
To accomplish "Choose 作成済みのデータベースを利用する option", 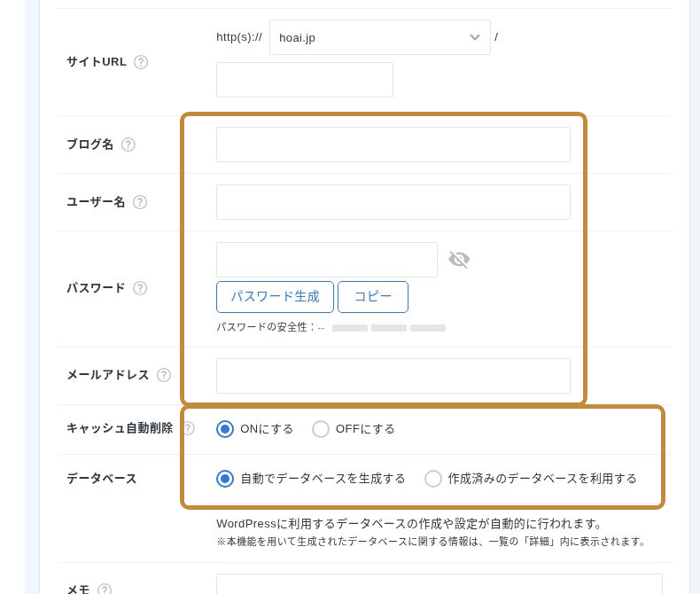I will (433, 479).
